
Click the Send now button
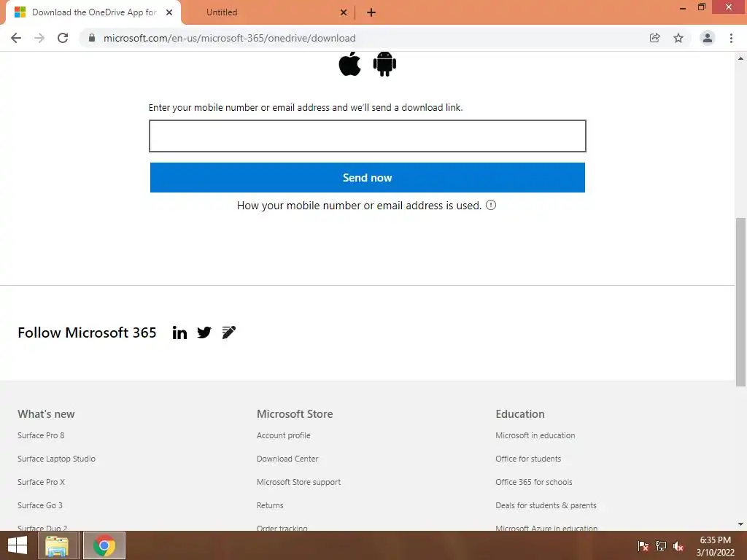pos(368,178)
